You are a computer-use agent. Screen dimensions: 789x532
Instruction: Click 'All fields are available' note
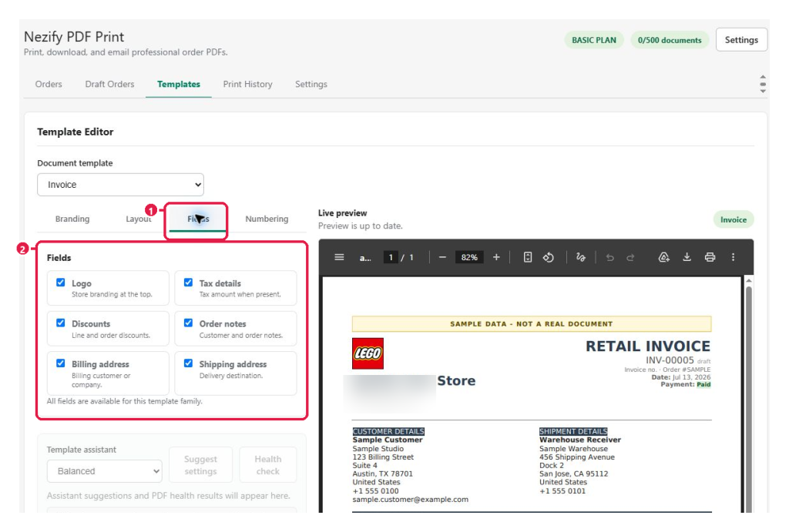pos(124,401)
